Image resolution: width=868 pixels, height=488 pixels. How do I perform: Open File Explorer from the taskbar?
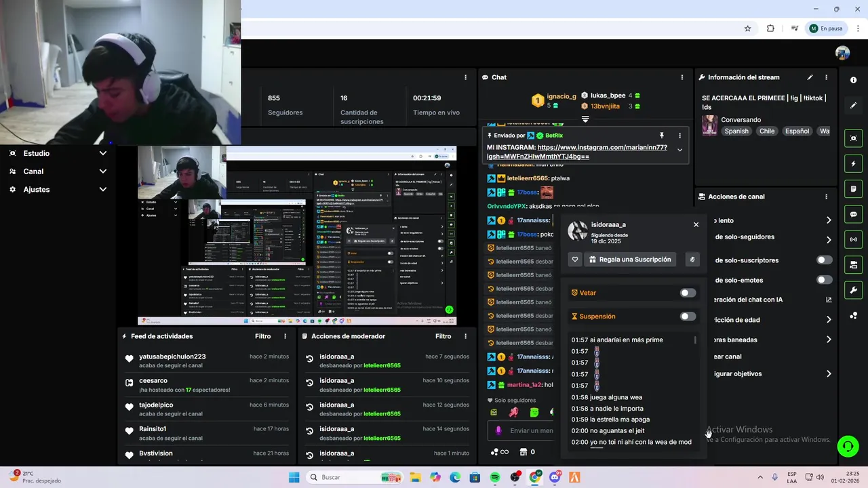[415, 477]
